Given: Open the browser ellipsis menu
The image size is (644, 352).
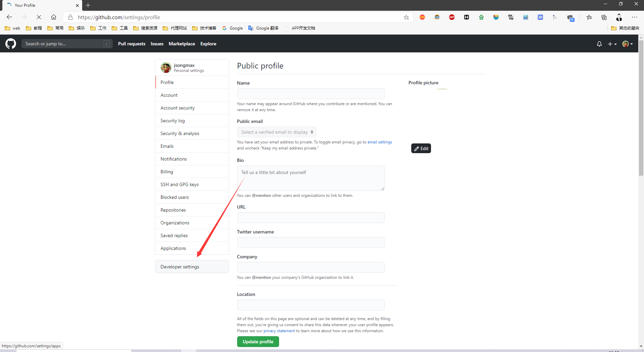Looking at the screenshot, I should 635,17.
